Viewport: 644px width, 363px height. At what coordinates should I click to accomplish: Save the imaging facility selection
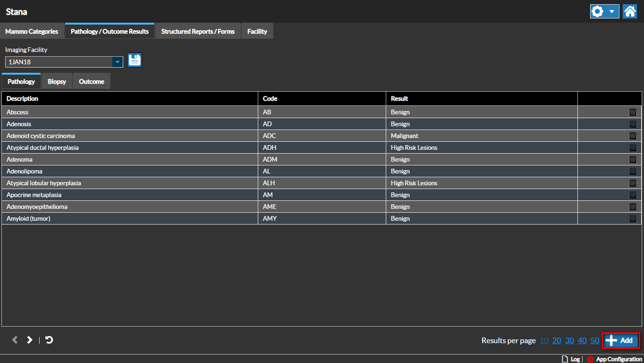[x=135, y=60]
